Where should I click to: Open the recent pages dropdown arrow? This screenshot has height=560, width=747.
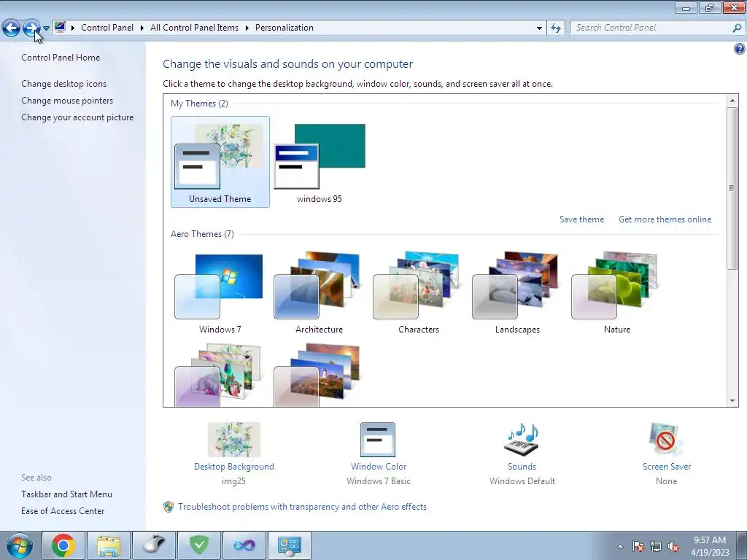tap(46, 28)
